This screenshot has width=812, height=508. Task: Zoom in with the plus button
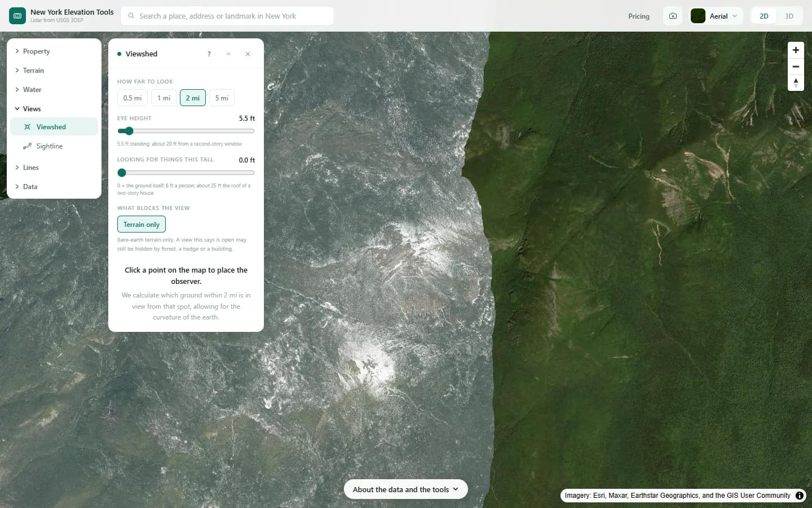tap(796, 50)
